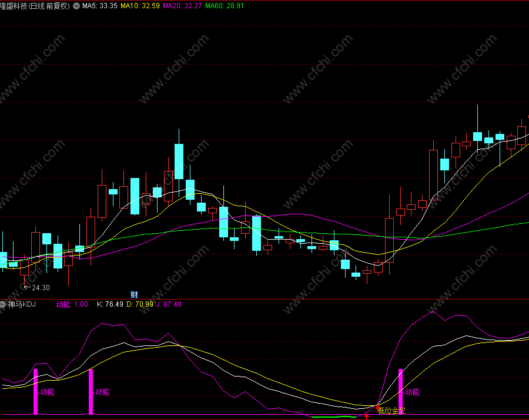The image size is (529, 420).
Task: Select the MA10: 32.59 label
Action: pyautogui.click(x=140, y=6)
